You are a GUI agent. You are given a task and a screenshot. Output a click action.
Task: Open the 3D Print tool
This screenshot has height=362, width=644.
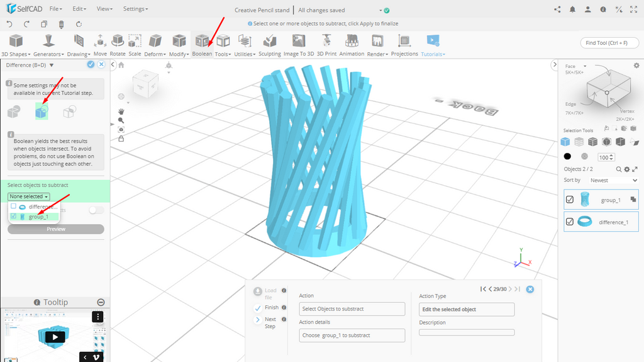(326, 45)
